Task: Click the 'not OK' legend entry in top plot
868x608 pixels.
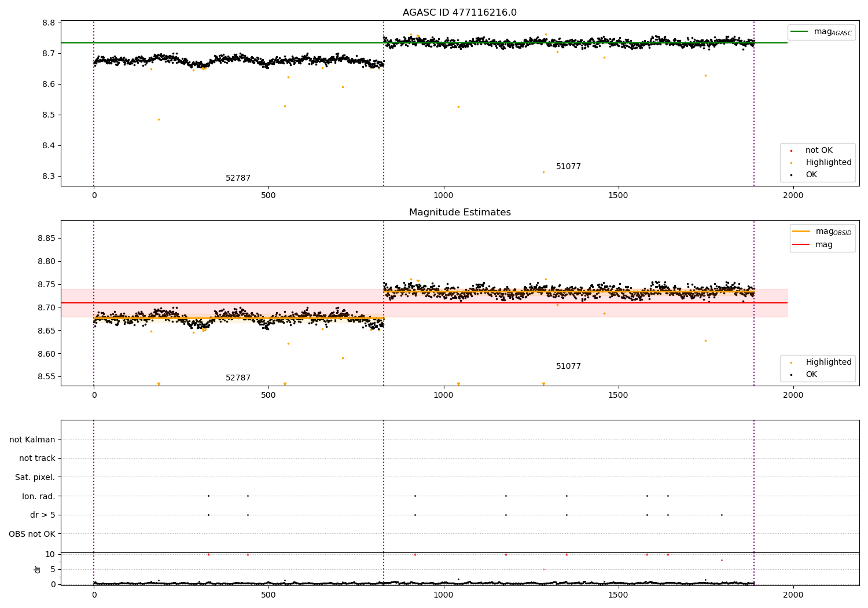Action: coord(819,150)
